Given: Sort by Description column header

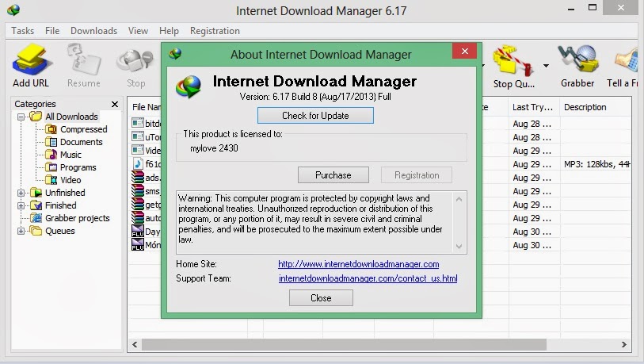Looking at the screenshot, I should (x=585, y=107).
